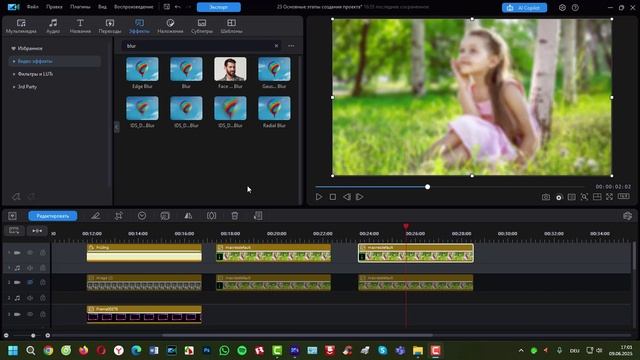The image size is (640, 360).
Task: Select the crop tool above timeline
Action: tap(119, 216)
